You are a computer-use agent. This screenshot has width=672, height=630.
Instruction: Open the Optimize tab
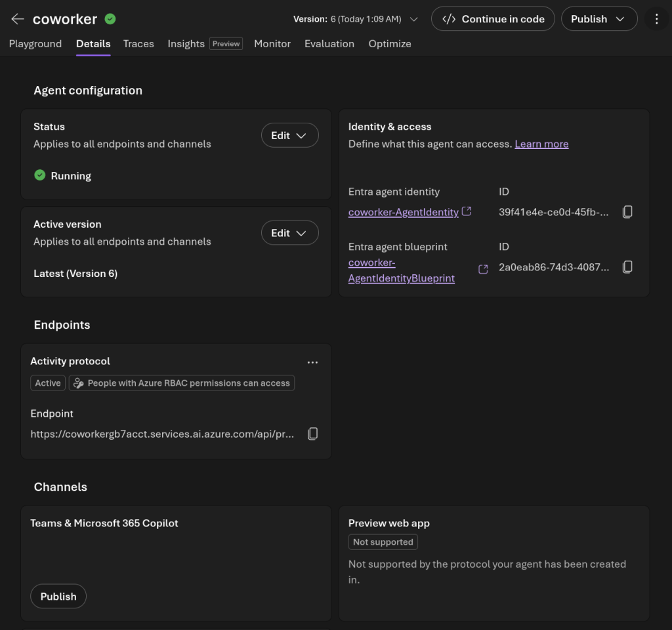(390, 44)
